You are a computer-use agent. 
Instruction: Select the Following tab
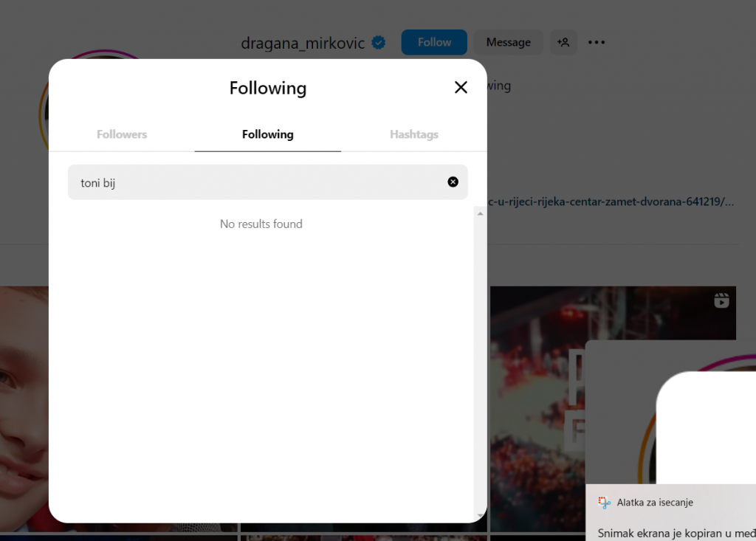[x=267, y=134]
